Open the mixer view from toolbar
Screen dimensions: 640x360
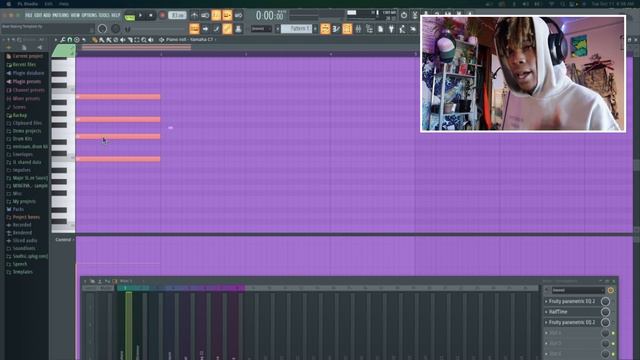(x=358, y=29)
